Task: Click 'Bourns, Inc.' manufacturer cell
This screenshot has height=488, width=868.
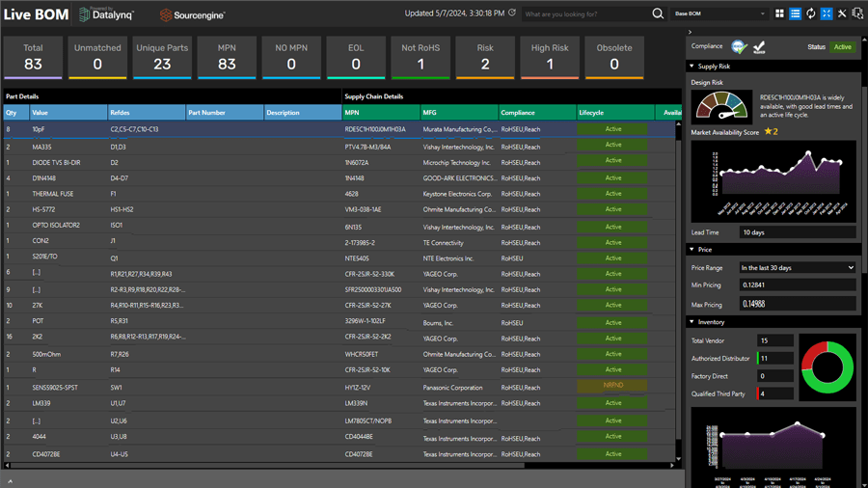Action: point(438,323)
